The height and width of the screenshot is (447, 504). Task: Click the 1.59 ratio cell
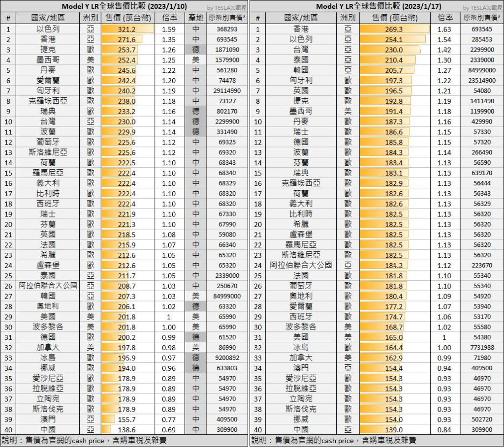point(170,29)
